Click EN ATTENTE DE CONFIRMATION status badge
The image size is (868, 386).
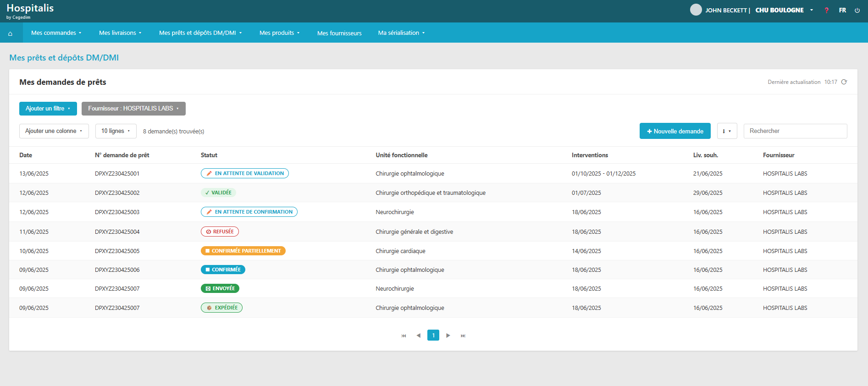(x=249, y=212)
